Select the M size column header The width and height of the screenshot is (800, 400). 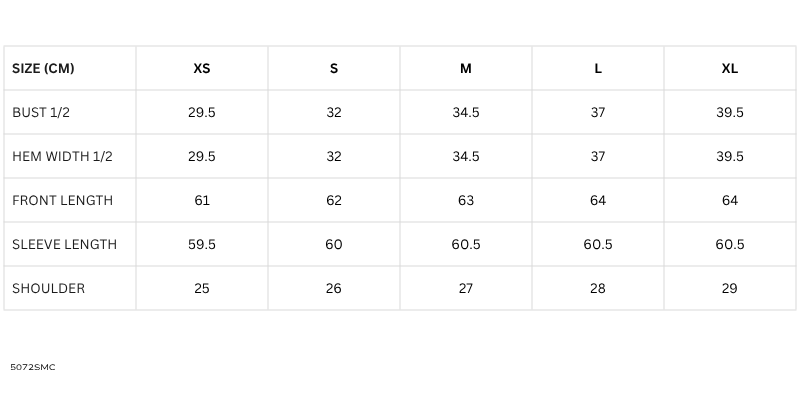coord(466,69)
